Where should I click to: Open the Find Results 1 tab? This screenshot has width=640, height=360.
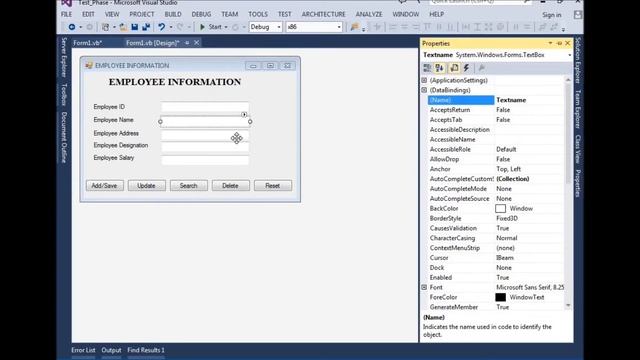coord(146,350)
